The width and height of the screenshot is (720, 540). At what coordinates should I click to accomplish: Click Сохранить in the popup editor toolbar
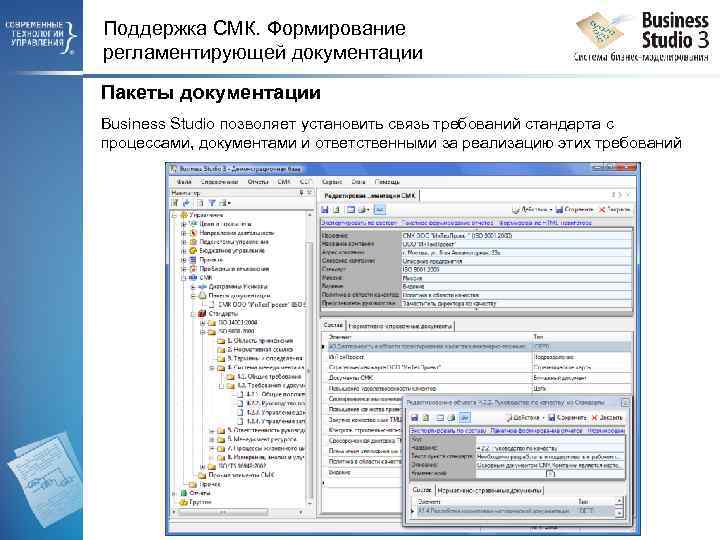[568, 417]
